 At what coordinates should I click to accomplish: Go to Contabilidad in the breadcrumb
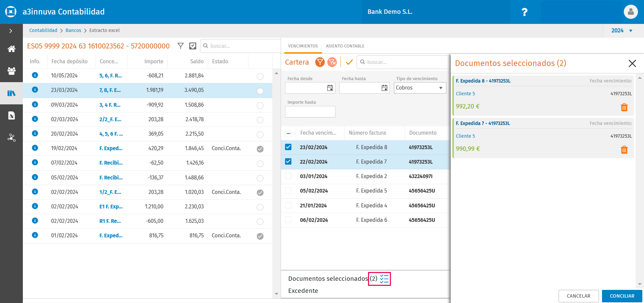tap(43, 30)
